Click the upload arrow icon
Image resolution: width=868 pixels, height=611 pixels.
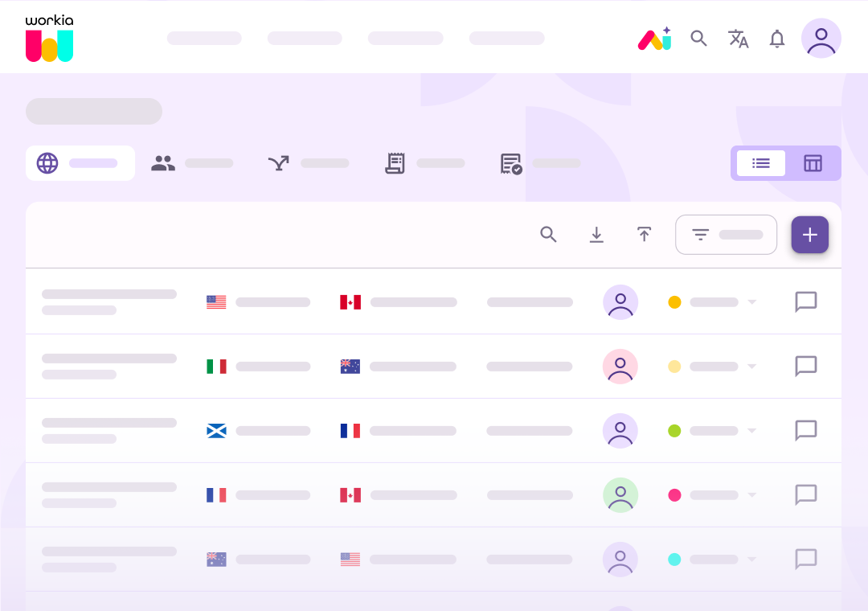click(x=644, y=234)
